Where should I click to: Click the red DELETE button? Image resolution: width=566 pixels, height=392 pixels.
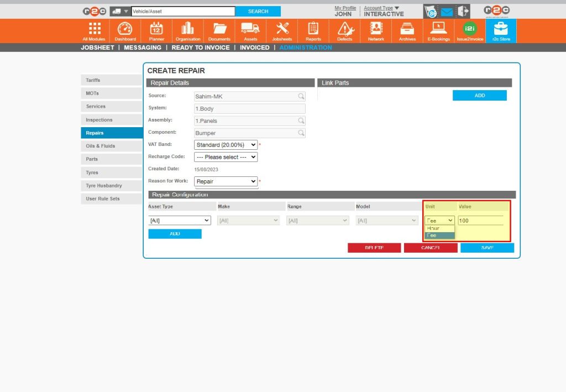pos(374,248)
